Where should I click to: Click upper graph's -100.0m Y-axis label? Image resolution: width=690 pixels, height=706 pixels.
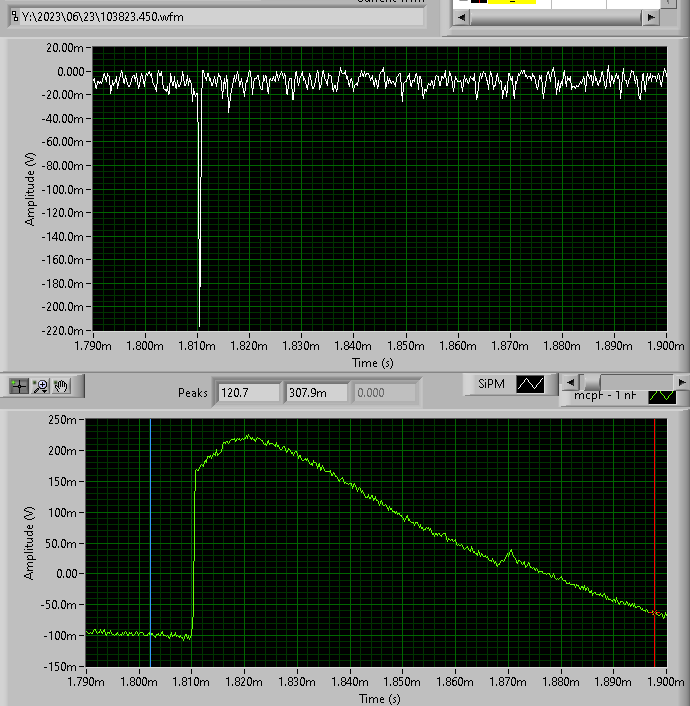pos(63,190)
